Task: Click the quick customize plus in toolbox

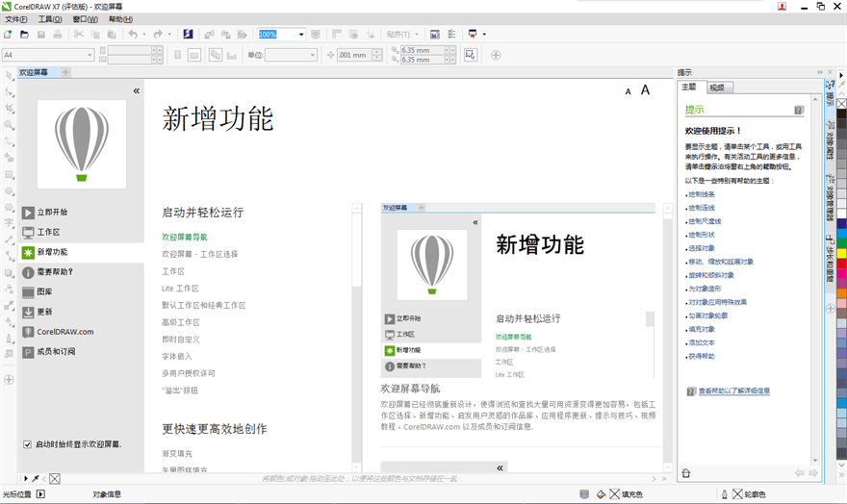Action: (x=10, y=379)
